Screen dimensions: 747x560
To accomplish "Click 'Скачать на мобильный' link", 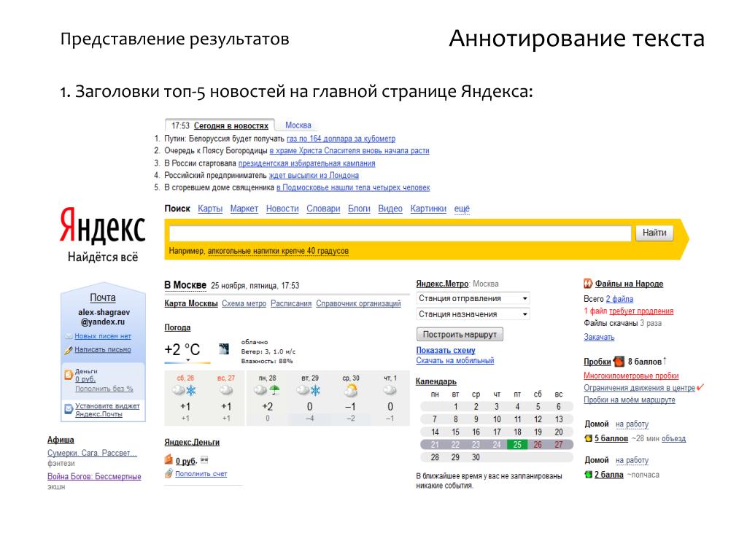I will [x=455, y=360].
